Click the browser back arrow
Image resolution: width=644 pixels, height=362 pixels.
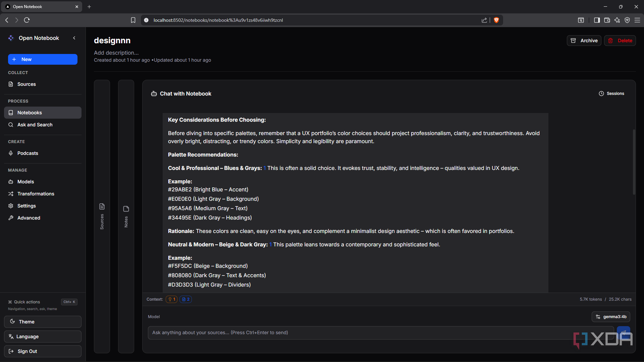pos(7,20)
